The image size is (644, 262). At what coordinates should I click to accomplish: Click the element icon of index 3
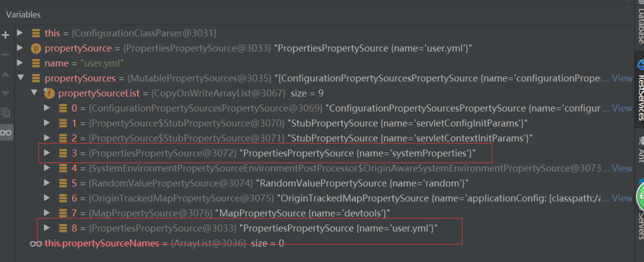point(63,153)
